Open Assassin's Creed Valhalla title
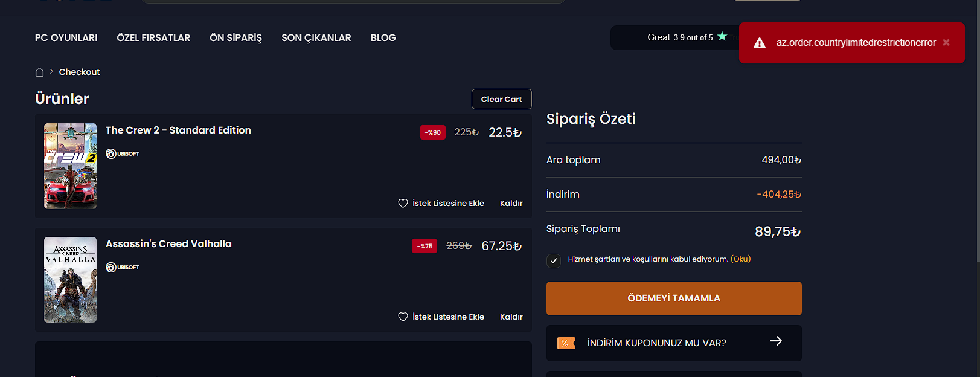Screen dimensions: 980x377 point(168,243)
